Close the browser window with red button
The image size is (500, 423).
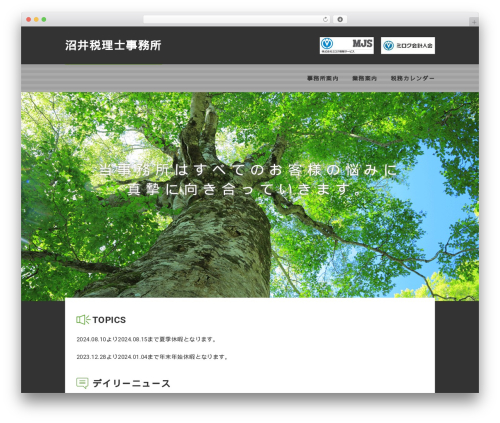pos(29,19)
